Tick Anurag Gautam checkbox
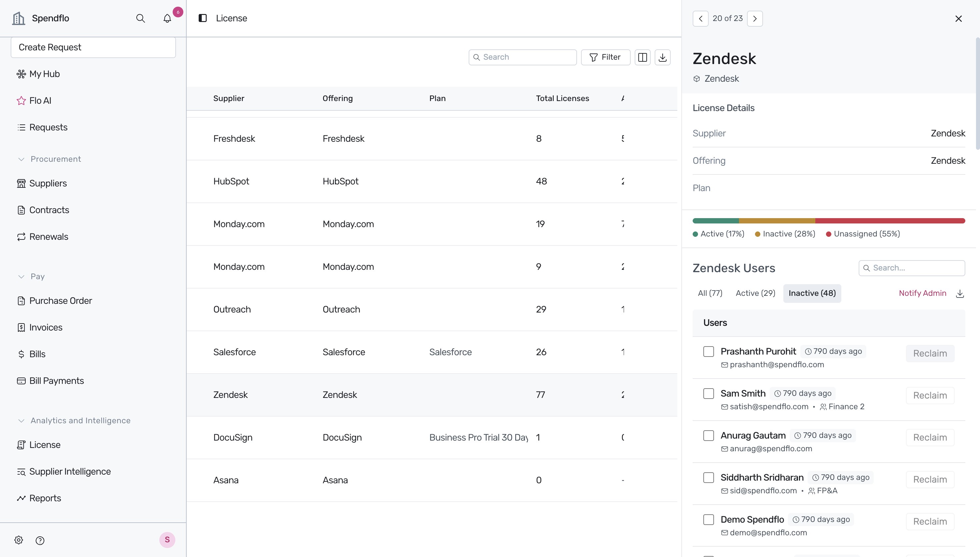Image resolution: width=980 pixels, height=557 pixels. click(x=708, y=436)
